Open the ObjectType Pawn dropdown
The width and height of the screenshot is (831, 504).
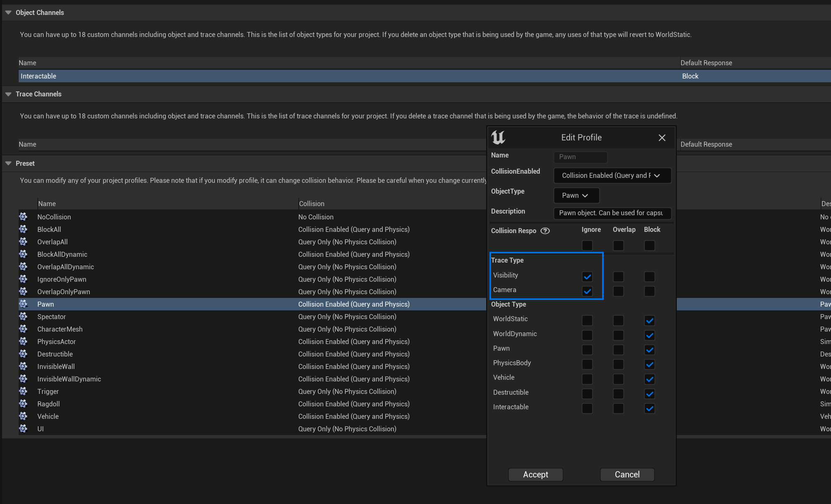[577, 195]
